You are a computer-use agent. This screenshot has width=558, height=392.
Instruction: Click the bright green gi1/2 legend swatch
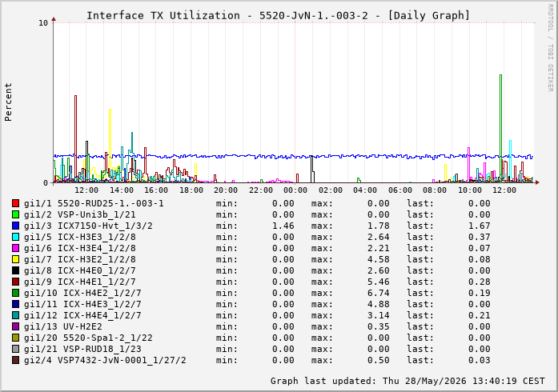[x=15, y=214]
